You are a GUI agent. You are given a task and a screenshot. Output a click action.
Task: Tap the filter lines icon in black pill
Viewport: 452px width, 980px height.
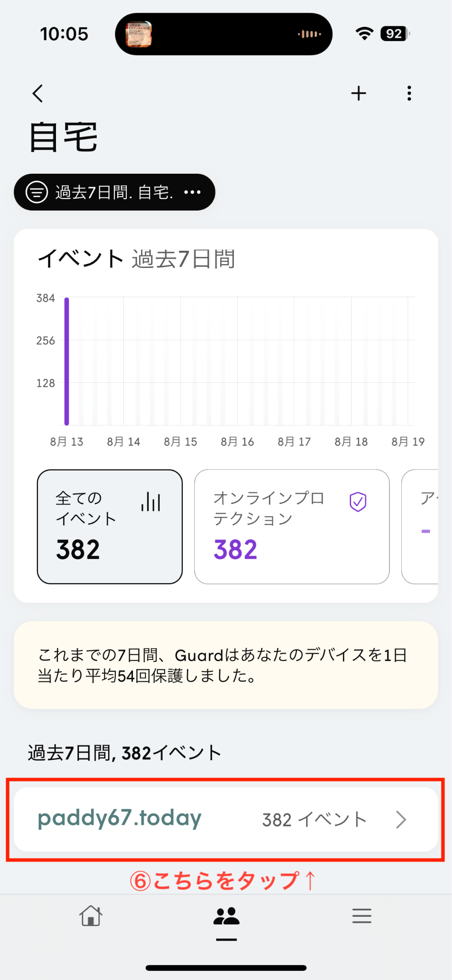[37, 192]
